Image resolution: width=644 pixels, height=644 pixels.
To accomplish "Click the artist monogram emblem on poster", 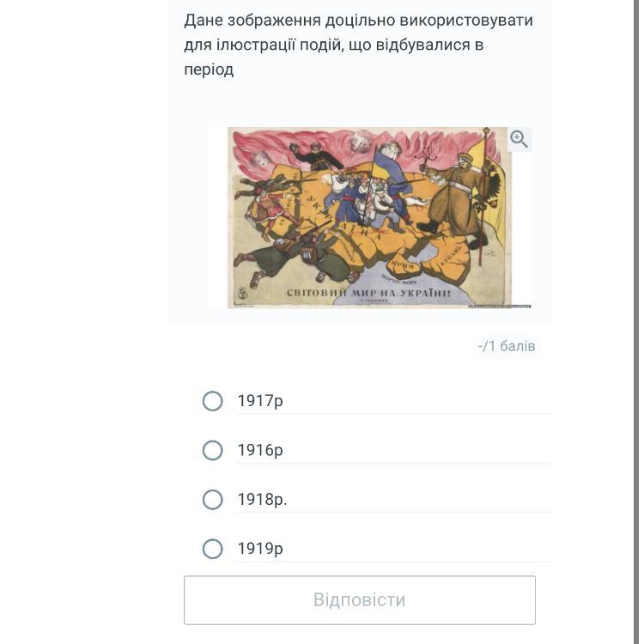I will point(243,293).
